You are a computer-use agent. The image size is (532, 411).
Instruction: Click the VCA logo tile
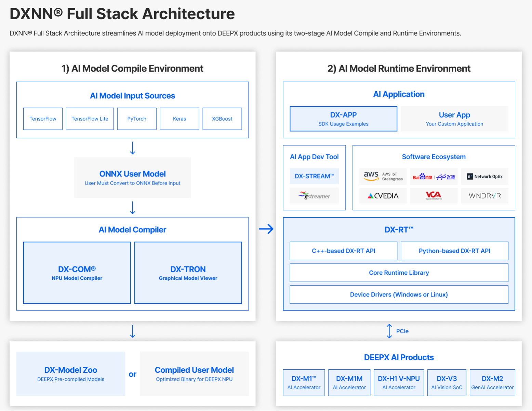coord(434,196)
